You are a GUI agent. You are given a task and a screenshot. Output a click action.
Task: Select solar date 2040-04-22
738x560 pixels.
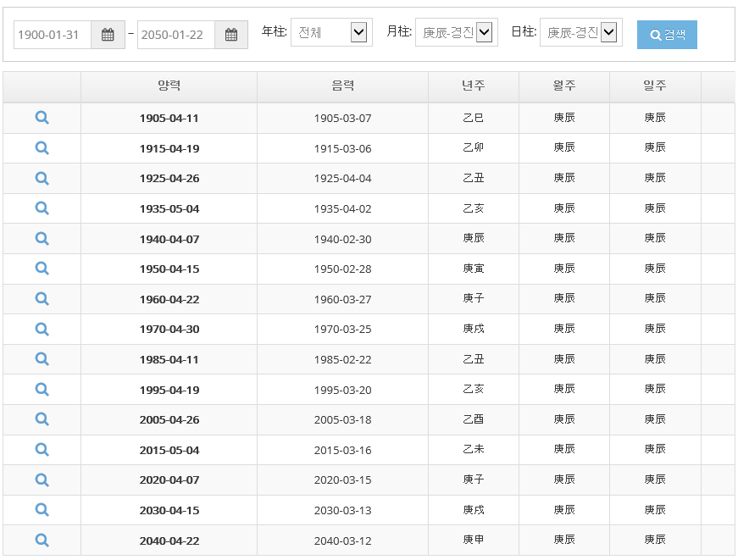169,541
